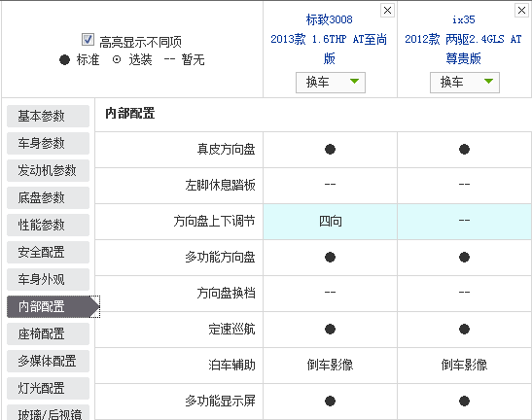Screen dimensions: 532x420
Task: Click the 多功能方向盘 row label
Action: pos(220,258)
